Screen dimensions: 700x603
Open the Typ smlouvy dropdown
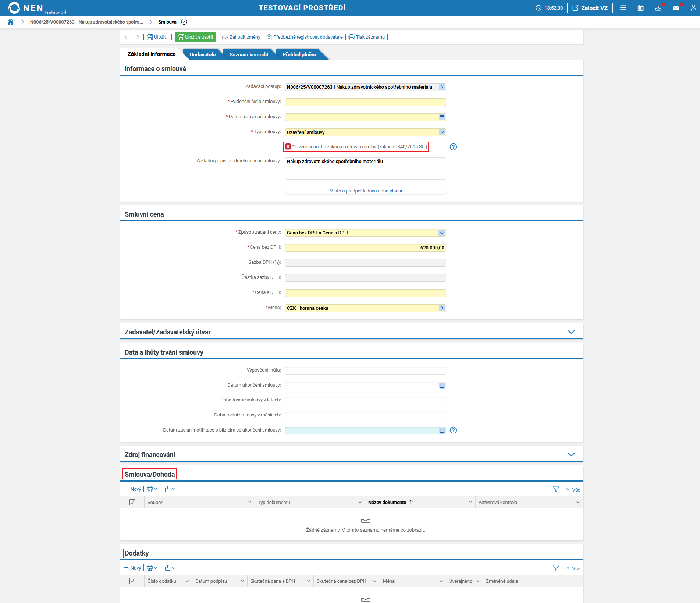pyautogui.click(x=442, y=132)
